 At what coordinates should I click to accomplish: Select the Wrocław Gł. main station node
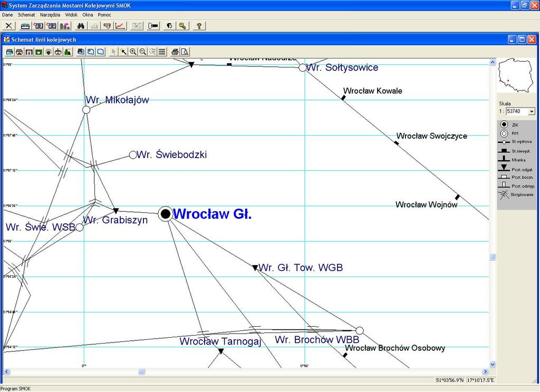[166, 214]
